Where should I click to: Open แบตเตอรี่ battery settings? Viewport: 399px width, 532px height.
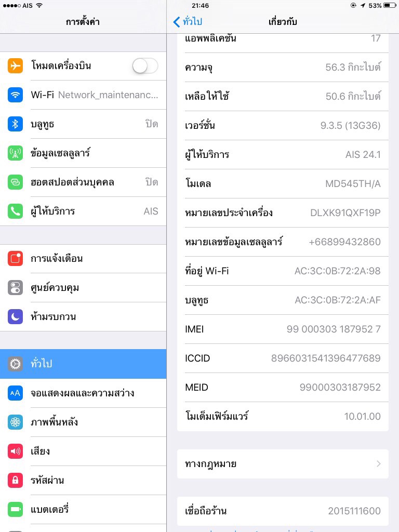tap(83, 509)
